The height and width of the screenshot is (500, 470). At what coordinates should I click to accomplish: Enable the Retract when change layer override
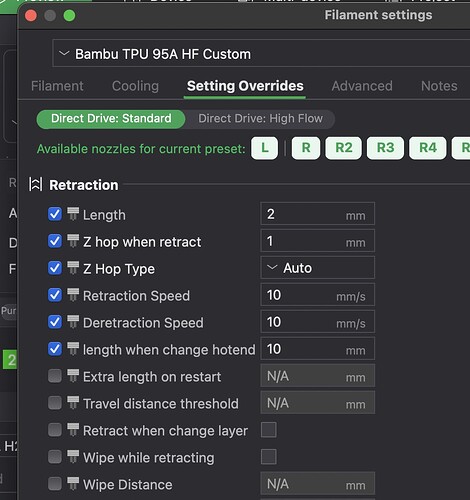[x=55, y=430]
